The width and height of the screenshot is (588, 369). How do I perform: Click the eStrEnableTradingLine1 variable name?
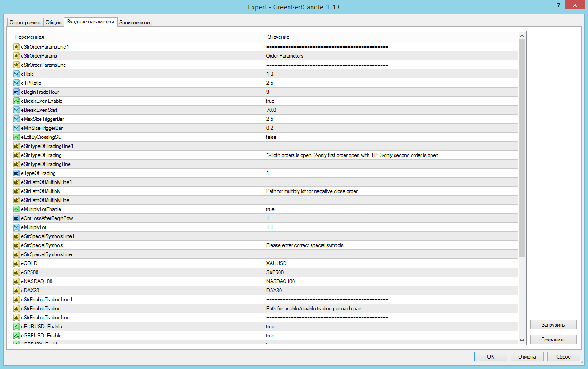click(x=47, y=300)
